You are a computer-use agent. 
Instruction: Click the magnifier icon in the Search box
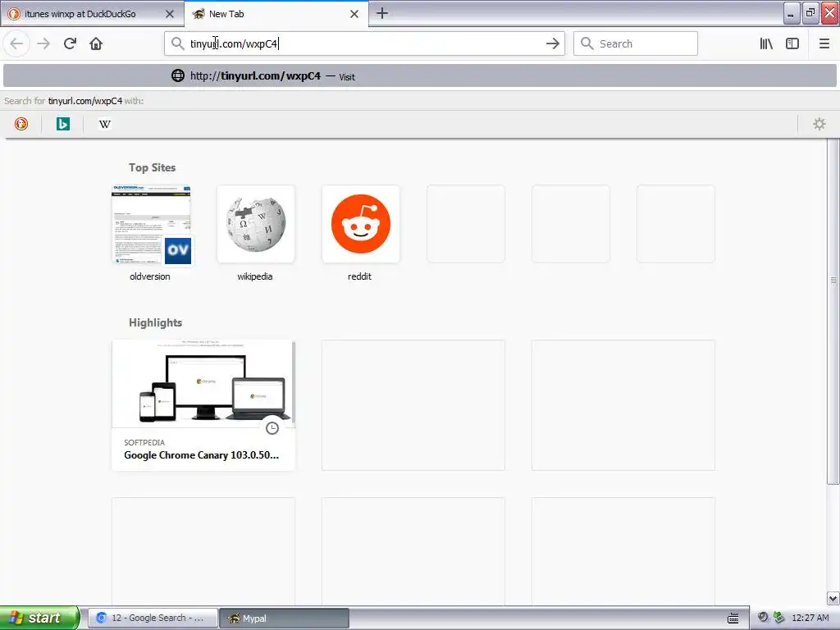click(587, 43)
